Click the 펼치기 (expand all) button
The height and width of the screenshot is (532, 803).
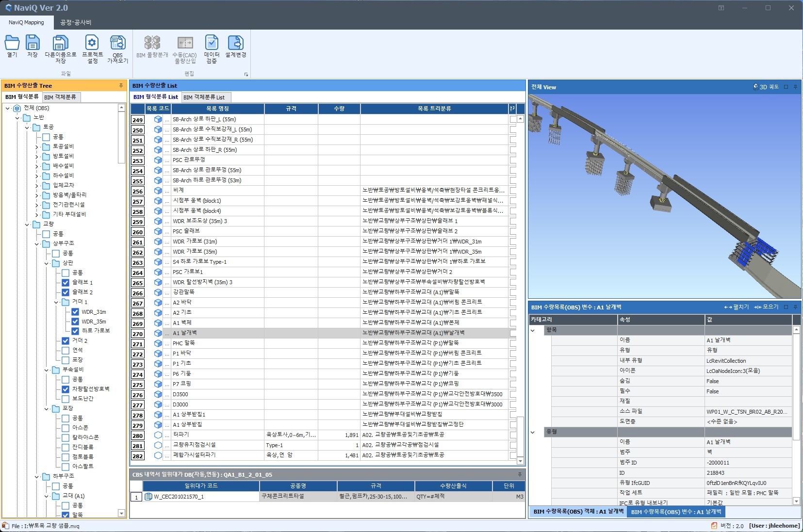737,307
